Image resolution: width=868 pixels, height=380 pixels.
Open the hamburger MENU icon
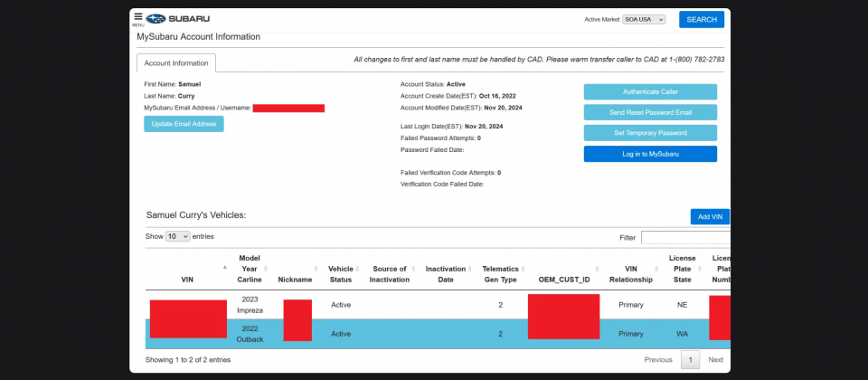click(137, 16)
